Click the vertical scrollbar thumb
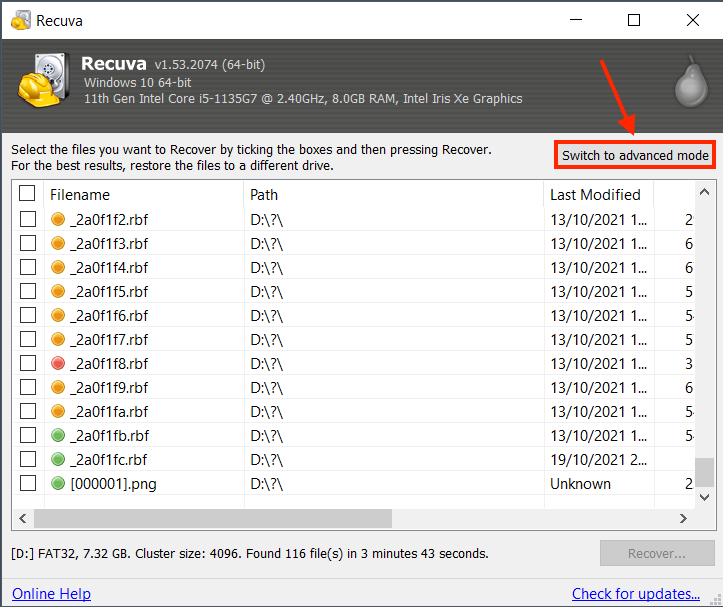Screen dimensions: 723x607 pos(704,472)
